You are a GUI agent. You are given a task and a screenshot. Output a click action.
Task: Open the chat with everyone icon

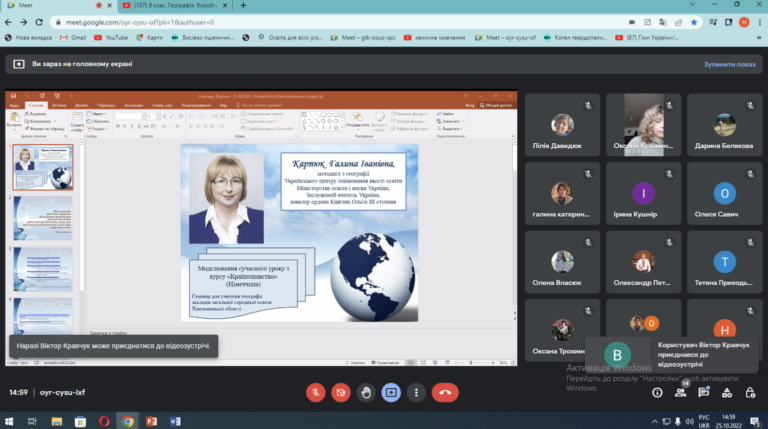coord(704,392)
